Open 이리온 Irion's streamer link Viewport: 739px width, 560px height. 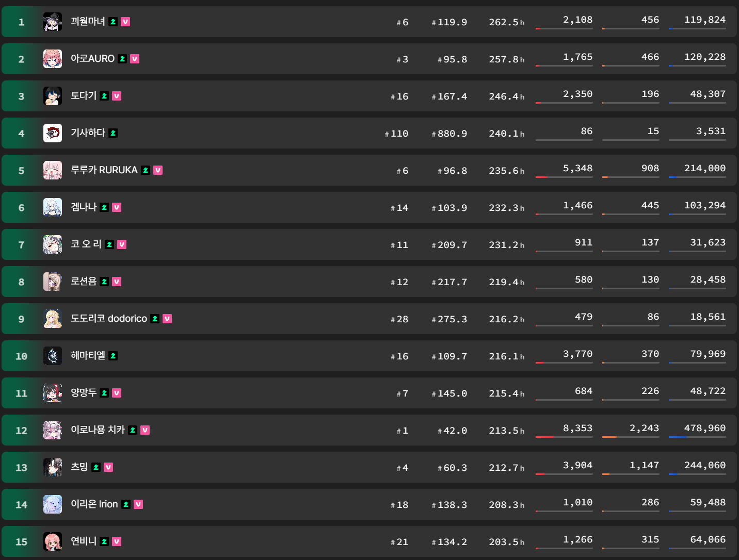tap(94, 504)
